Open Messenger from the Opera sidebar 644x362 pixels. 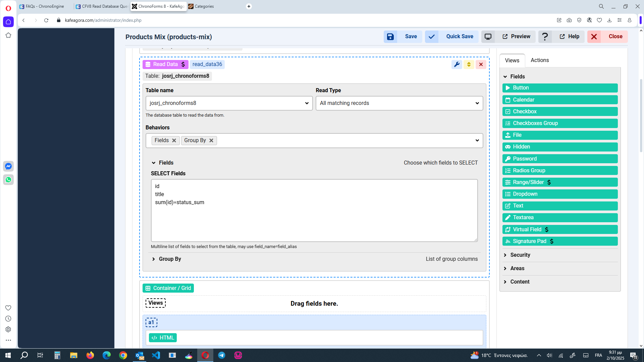(8, 166)
